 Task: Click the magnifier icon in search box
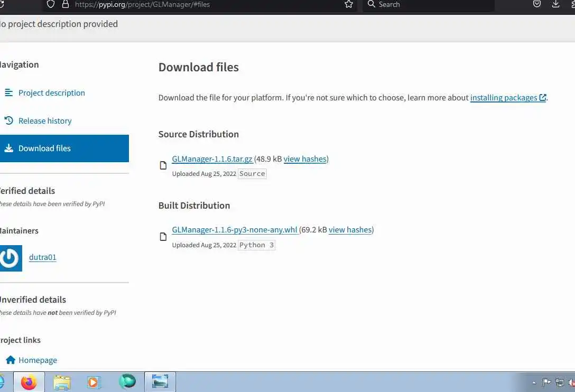[371, 4]
